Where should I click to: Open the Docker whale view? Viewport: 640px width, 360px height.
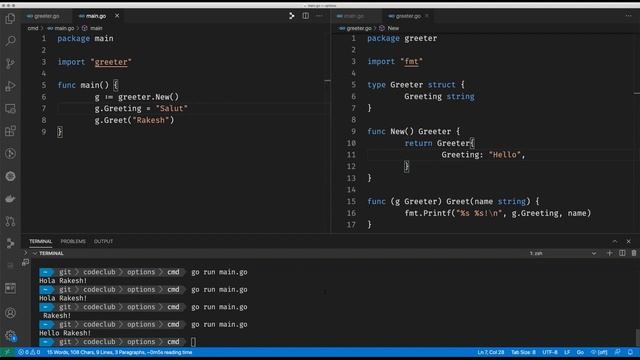pos(10,199)
